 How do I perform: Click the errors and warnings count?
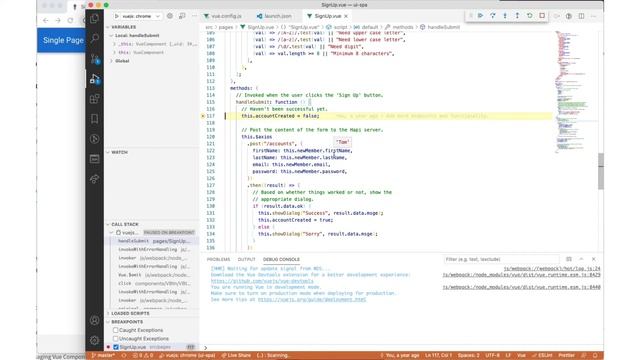click(x=143, y=356)
